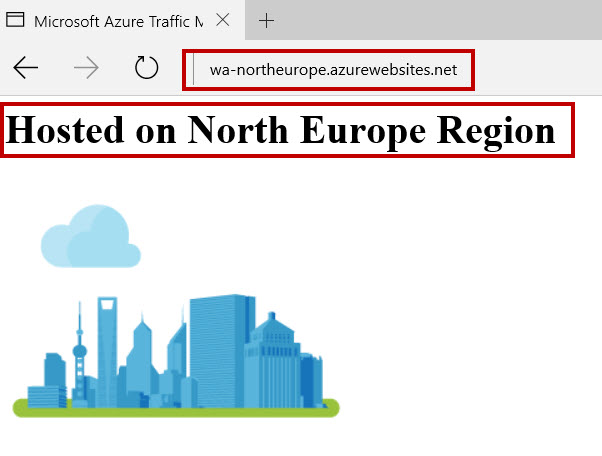
Task: Refresh the current page
Action: click(x=146, y=68)
